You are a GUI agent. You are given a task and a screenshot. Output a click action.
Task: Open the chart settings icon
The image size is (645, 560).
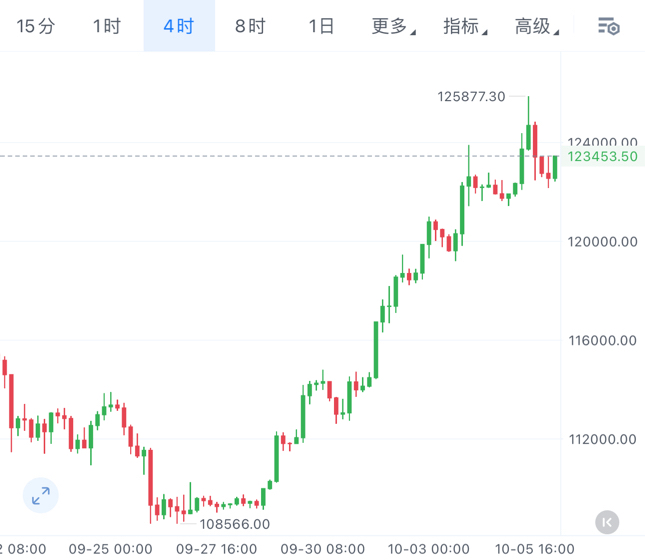click(608, 26)
